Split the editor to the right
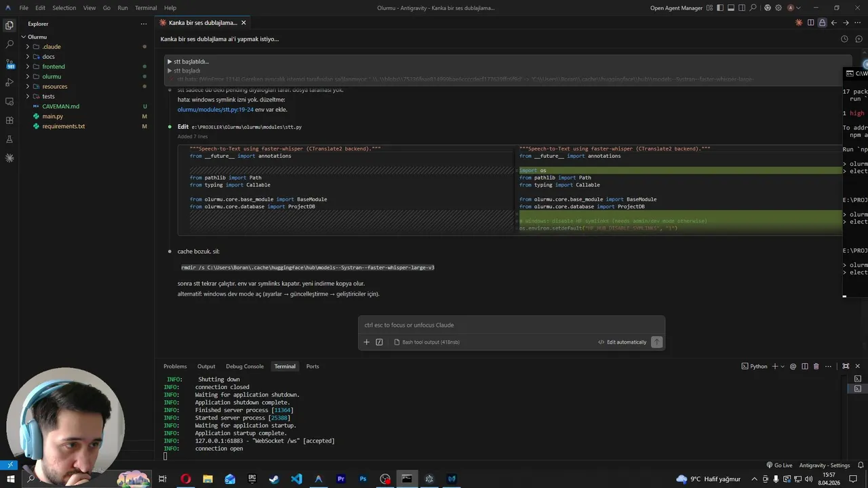 coord(811,22)
